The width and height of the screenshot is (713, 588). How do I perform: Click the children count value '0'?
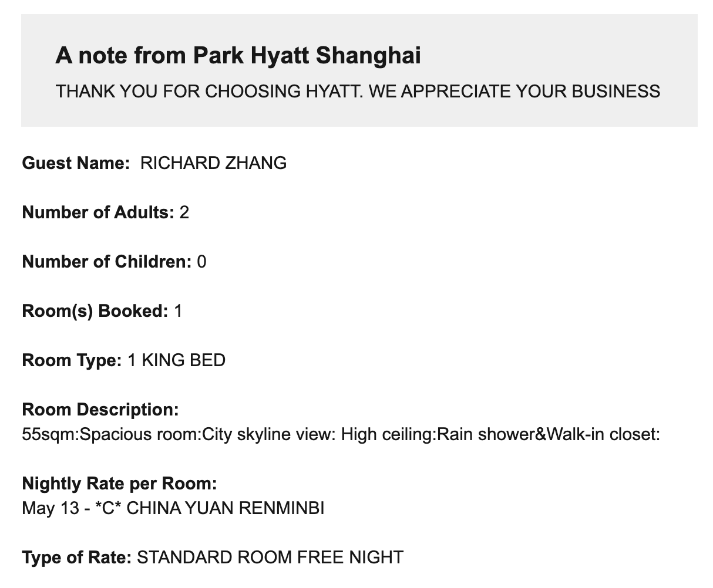[x=201, y=262]
